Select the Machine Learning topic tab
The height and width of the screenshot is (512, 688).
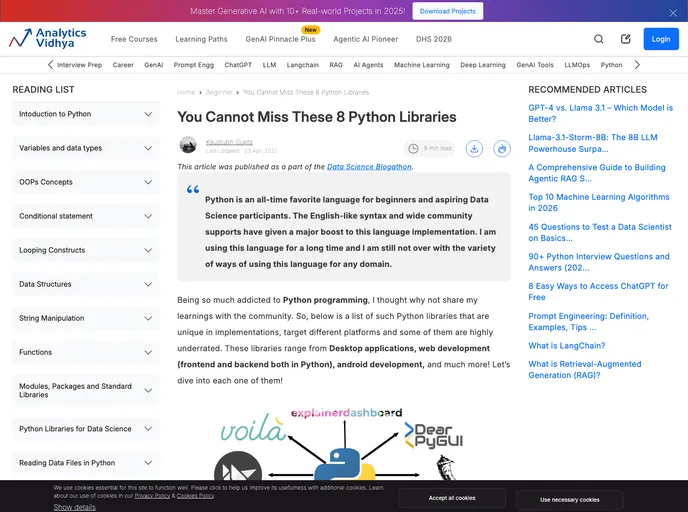[421, 65]
